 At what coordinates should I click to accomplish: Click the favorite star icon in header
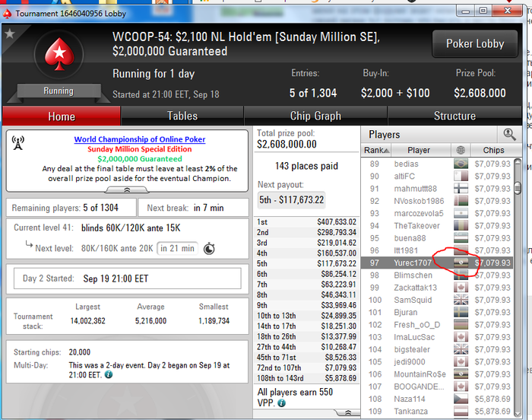pyautogui.click(x=10, y=33)
